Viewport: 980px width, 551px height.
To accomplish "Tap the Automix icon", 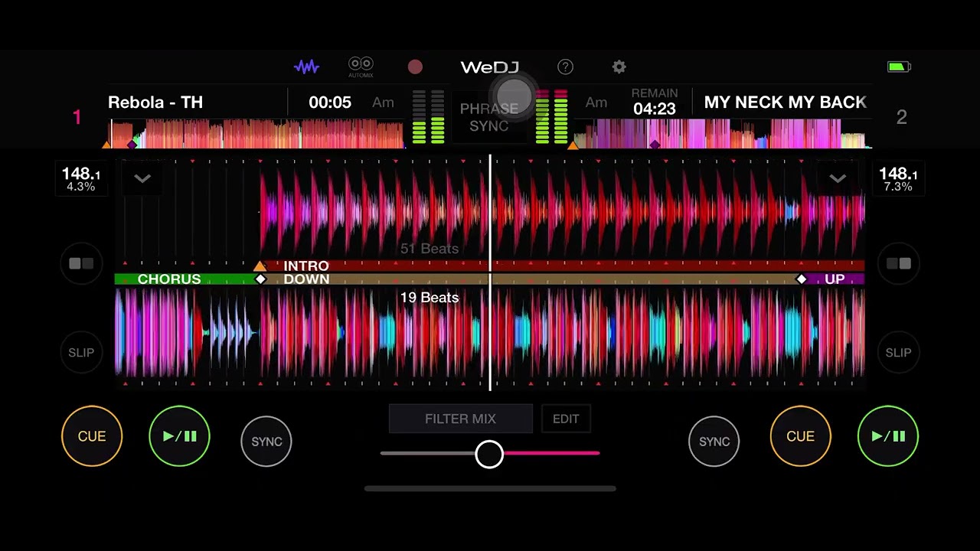I will (x=361, y=67).
